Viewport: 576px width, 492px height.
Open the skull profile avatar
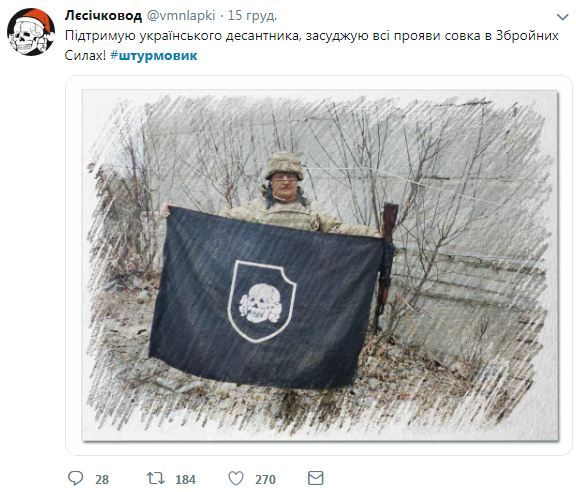(x=31, y=32)
